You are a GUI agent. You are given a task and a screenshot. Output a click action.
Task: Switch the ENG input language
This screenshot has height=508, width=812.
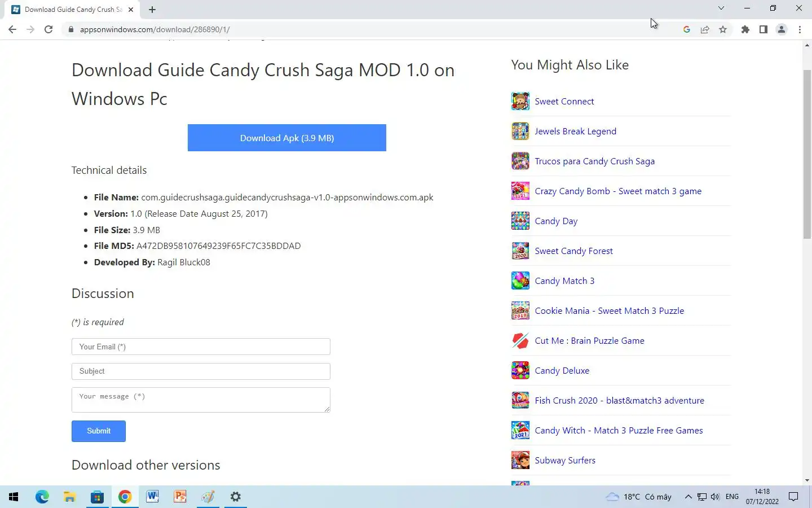732,497
